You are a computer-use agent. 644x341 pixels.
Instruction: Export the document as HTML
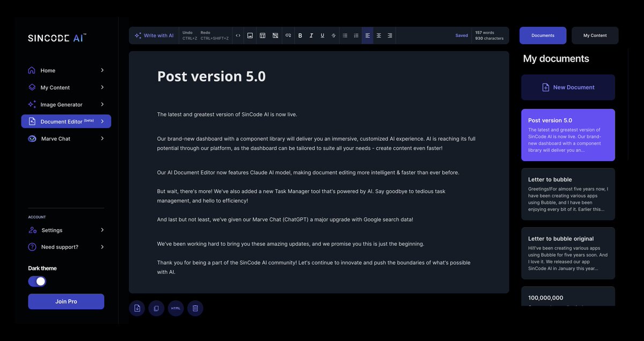click(175, 308)
